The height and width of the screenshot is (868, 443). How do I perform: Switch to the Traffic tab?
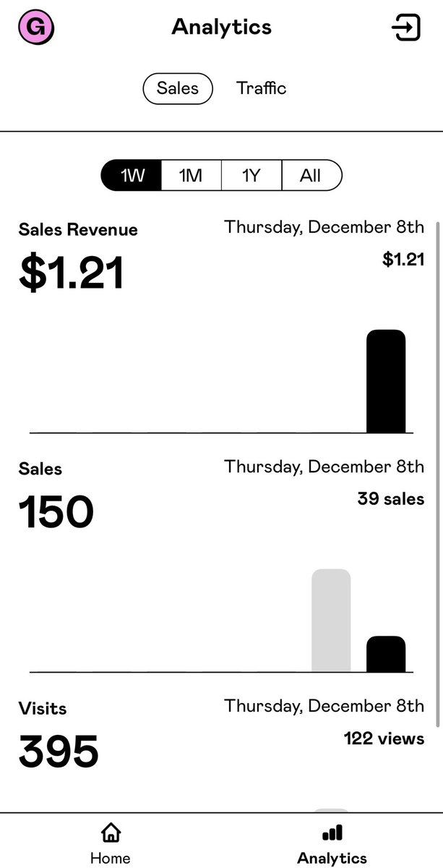point(261,88)
